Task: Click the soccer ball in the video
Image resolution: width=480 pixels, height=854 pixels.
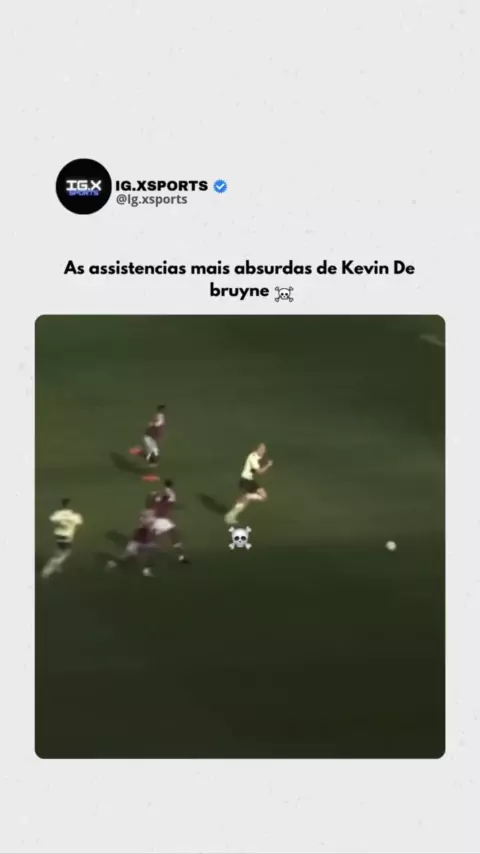Action: [x=391, y=545]
